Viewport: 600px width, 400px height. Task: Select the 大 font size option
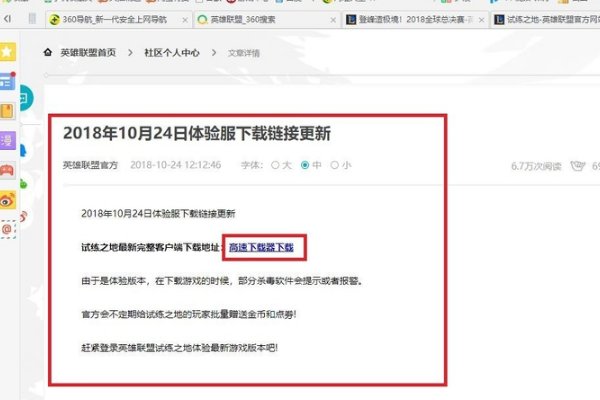[279, 165]
